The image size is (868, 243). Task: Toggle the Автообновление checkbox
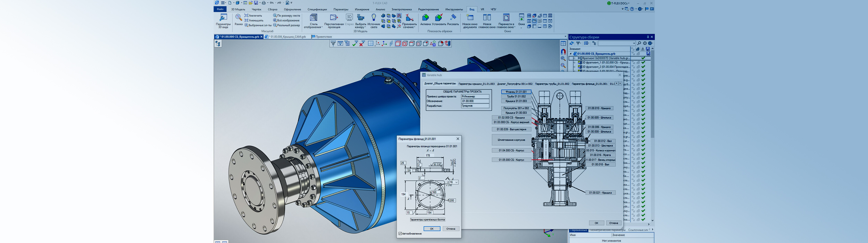(400, 234)
